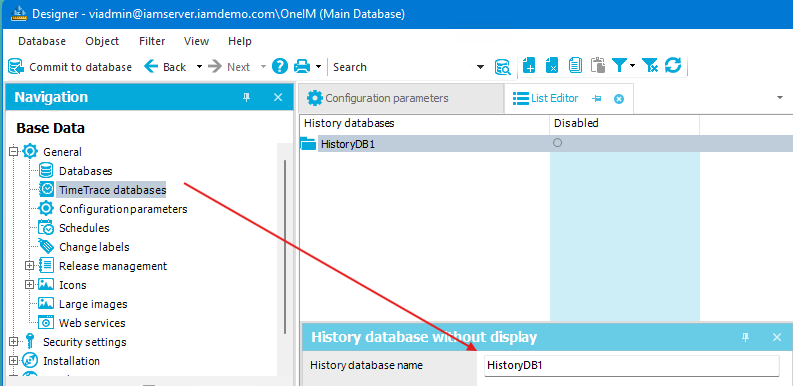
Task: Click the Large images picture icon
Action: [46, 304]
